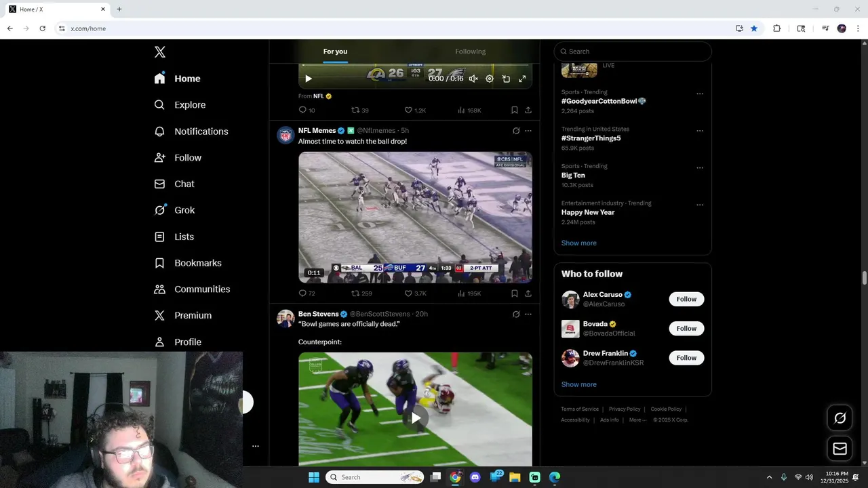Viewport: 868px width, 488px height.
Task: Open Big Ten trending topic
Action: [x=573, y=176]
